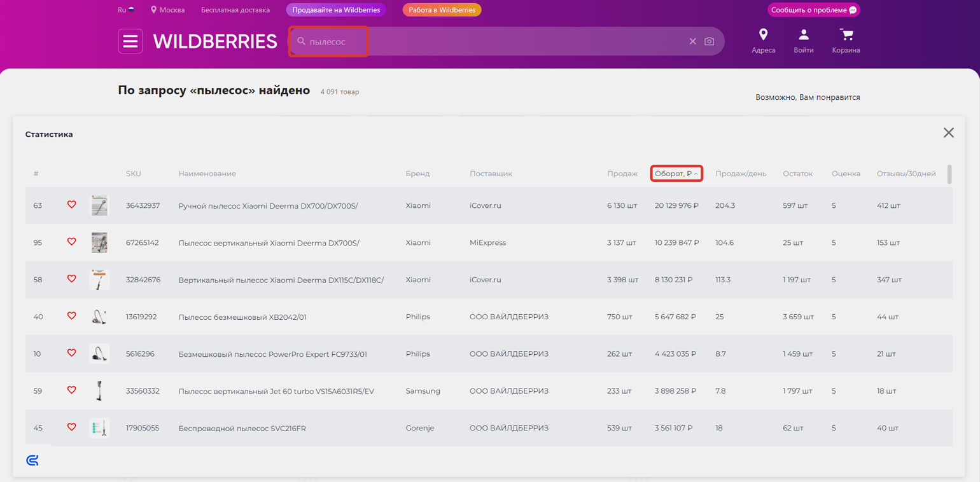The image size is (980, 482).
Task: Close the Статистика panel
Action: (x=948, y=132)
